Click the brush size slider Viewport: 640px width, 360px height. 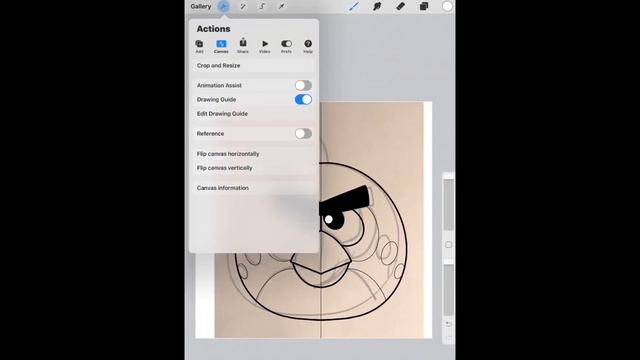click(x=449, y=204)
